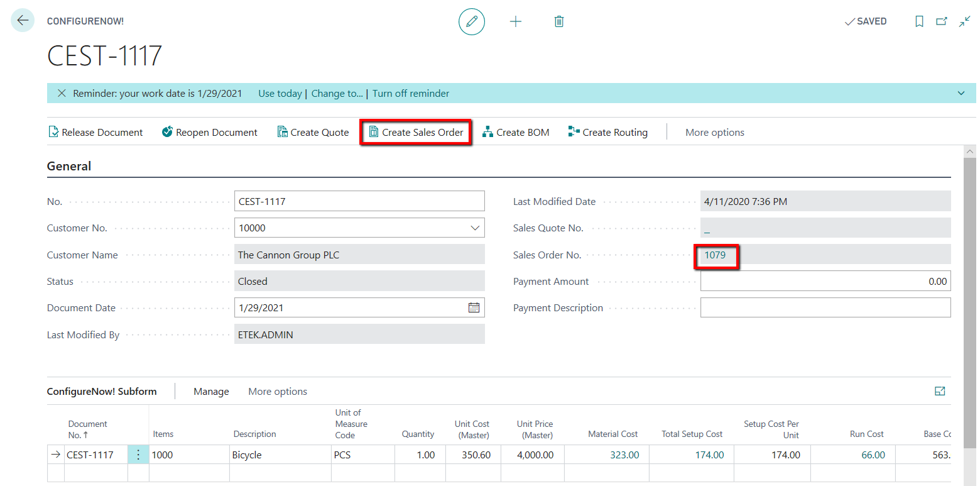Open page in new window icon
Image resolution: width=980 pixels, height=486 pixels.
pyautogui.click(x=942, y=21)
